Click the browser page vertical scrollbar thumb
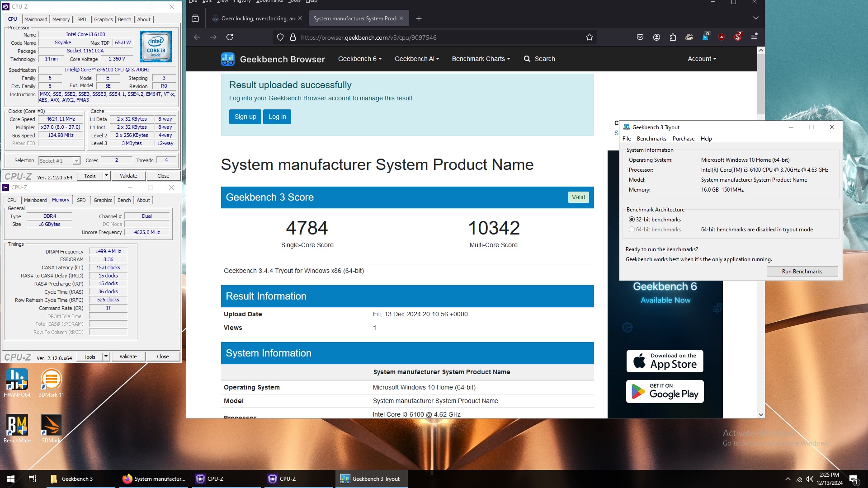Image resolution: width=868 pixels, height=488 pixels. click(761, 84)
